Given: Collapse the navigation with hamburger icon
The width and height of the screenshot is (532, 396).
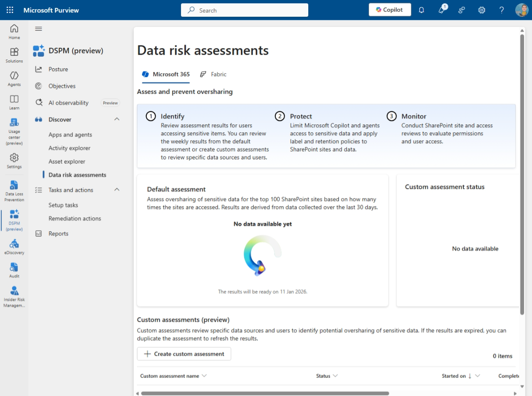Looking at the screenshot, I should 39,29.
